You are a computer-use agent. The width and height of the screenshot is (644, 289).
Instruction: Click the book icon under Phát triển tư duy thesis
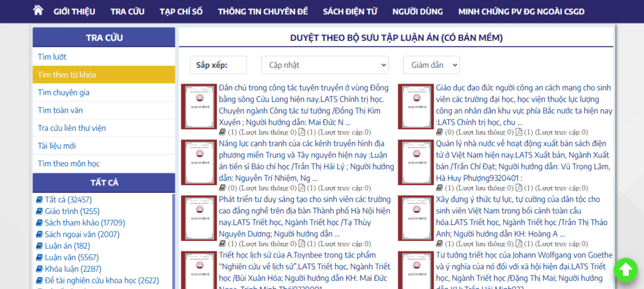coord(222,244)
